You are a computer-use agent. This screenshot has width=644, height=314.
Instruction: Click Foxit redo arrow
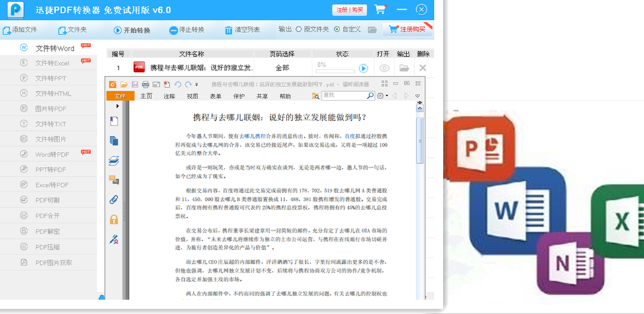[x=188, y=84]
